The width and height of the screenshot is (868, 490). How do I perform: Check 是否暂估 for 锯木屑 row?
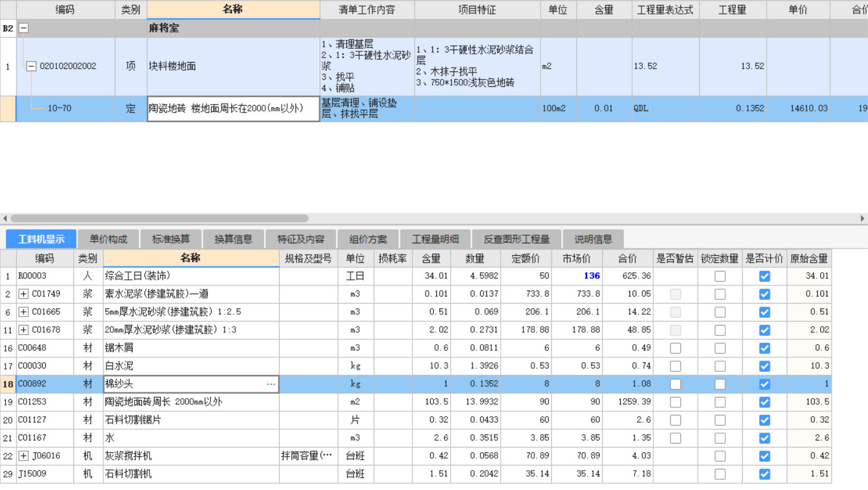(675, 348)
